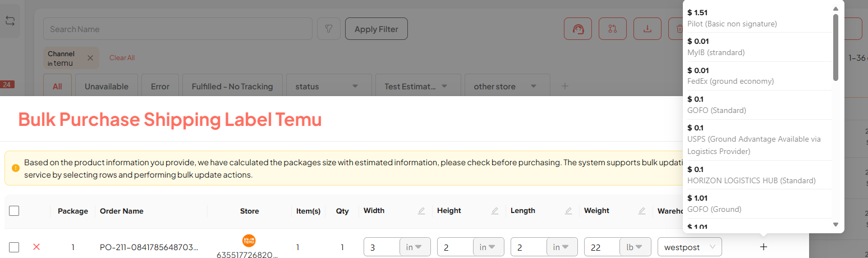Click the plus icon to add a tab
The width and height of the screenshot is (868, 258).
(x=565, y=87)
